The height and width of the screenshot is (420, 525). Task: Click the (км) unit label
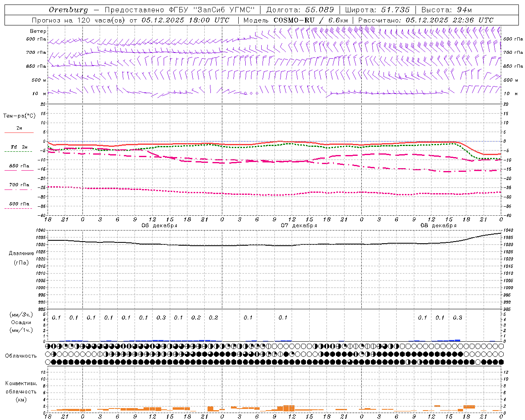(21, 399)
